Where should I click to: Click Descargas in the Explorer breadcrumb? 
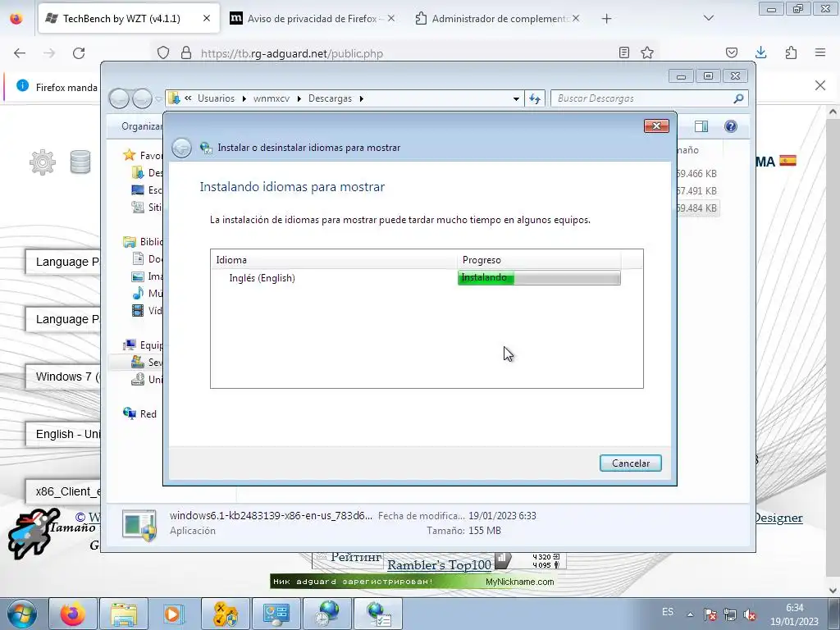[x=330, y=98]
